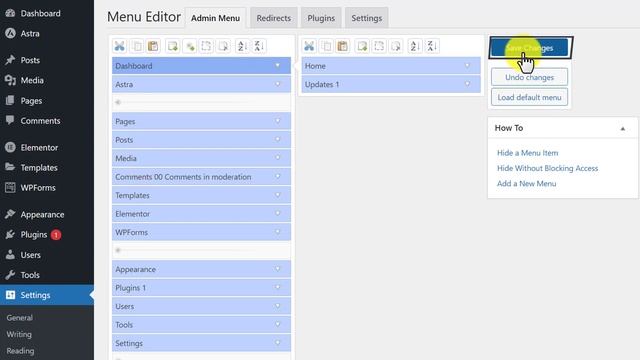Sort top-level menus A to Z

[242, 46]
